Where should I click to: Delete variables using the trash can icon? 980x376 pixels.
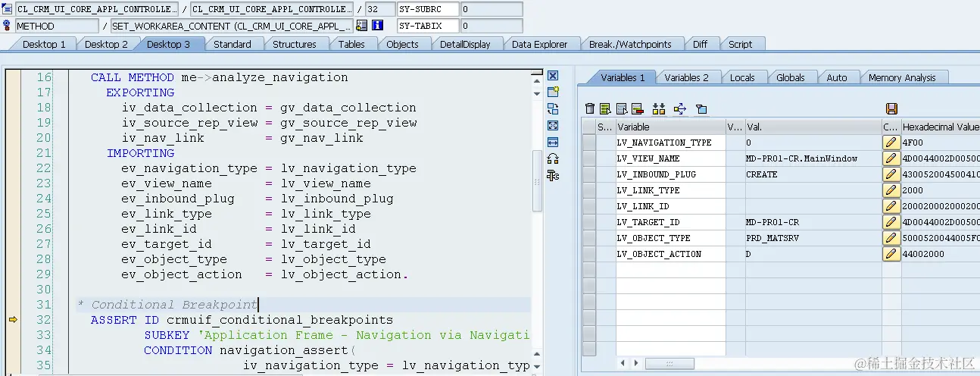(590, 109)
